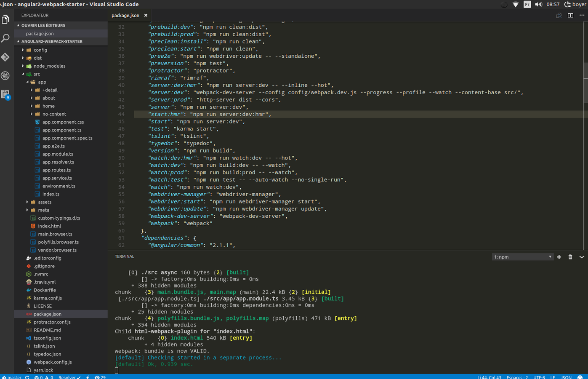This screenshot has height=379, width=588.
Task: Open app.component.ts file
Action: pyautogui.click(x=61, y=130)
